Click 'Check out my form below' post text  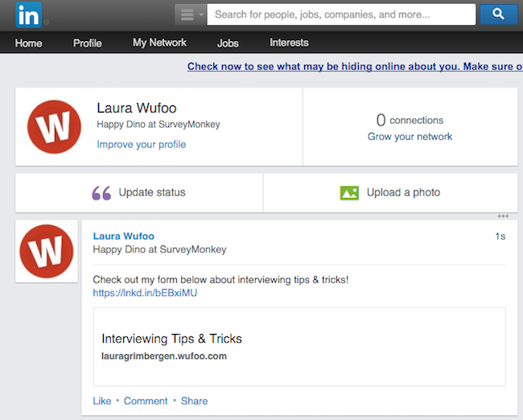pyautogui.click(x=220, y=279)
